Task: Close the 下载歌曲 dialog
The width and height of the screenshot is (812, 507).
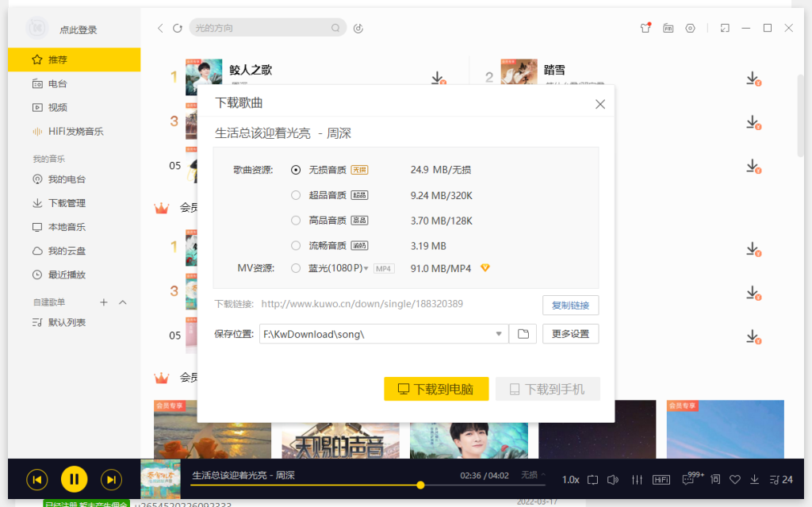Action: coord(600,104)
